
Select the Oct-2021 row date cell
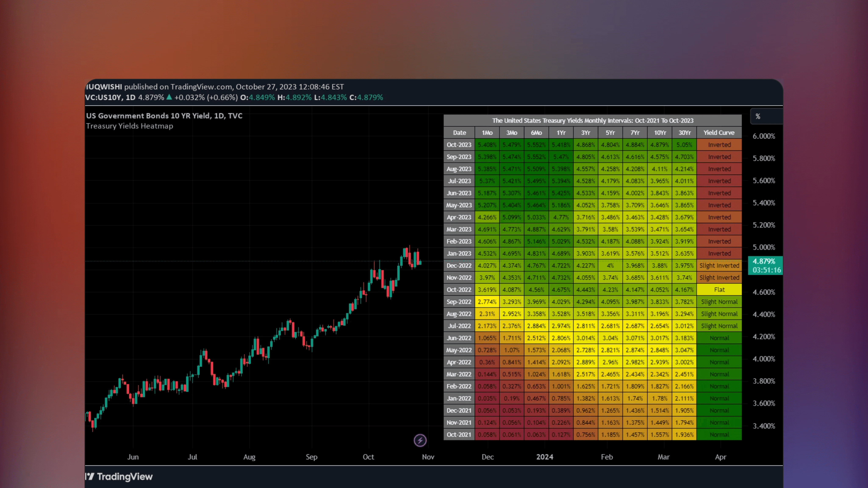coord(459,434)
